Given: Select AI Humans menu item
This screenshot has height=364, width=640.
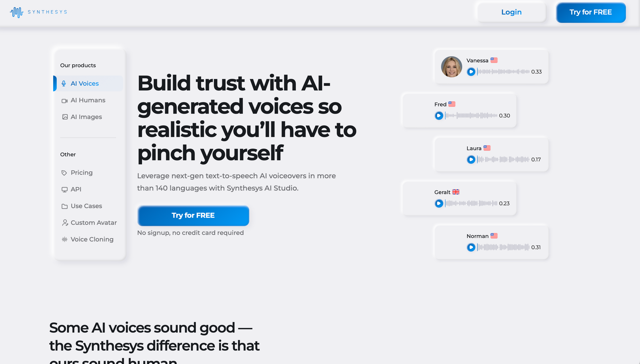Looking at the screenshot, I should [x=88, y=100].
